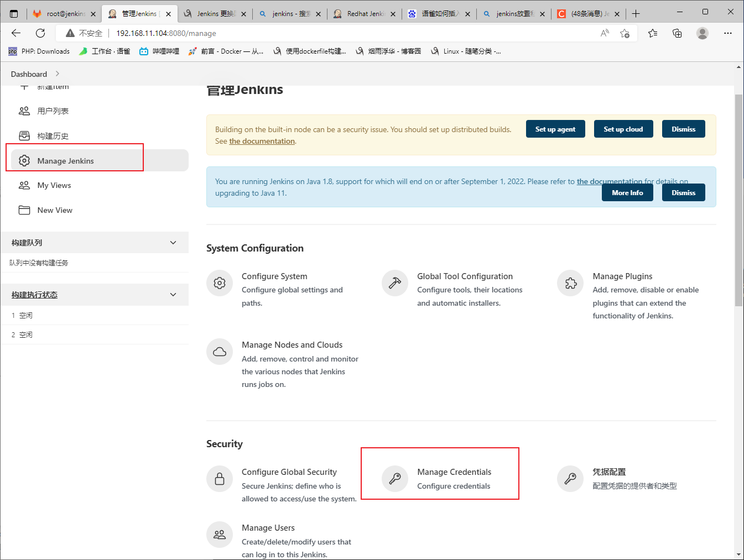Click the read aloud icon in address bar
Viewport: 744px width, 560px height.
click(x=605, y=33)
